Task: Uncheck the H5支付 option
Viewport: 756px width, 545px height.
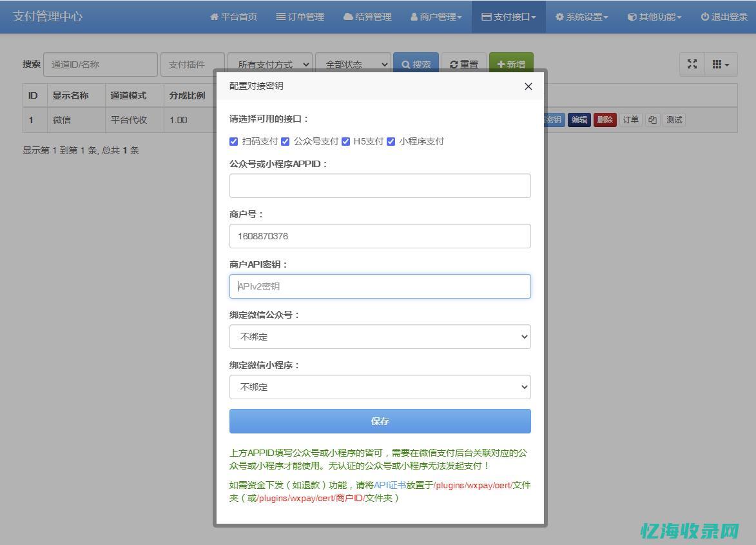Action: [345, 141]
